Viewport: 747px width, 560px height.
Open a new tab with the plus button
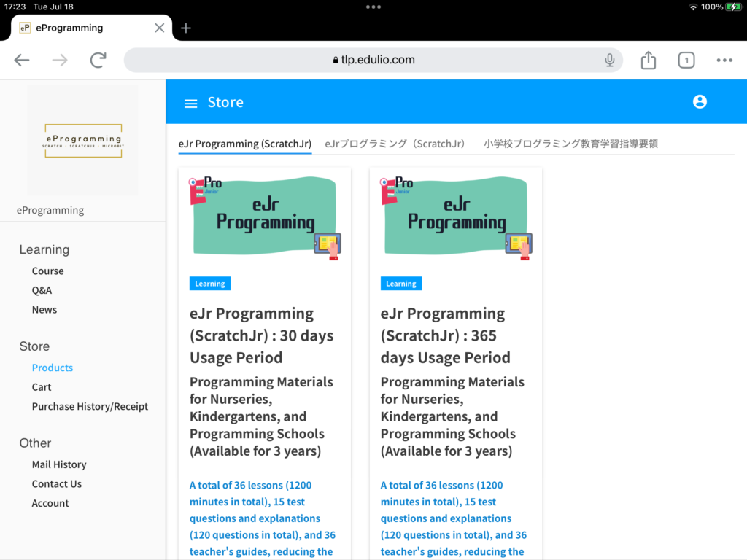(185, 28)
